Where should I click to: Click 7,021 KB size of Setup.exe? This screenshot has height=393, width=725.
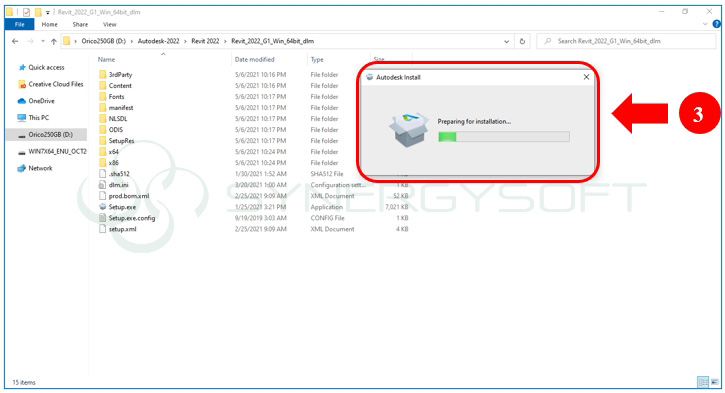397,207
